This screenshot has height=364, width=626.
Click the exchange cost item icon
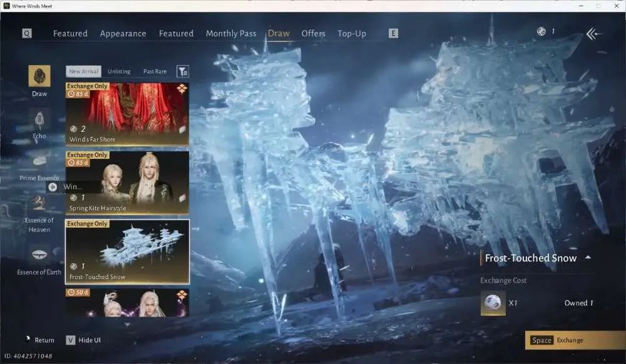pos(493,303)
